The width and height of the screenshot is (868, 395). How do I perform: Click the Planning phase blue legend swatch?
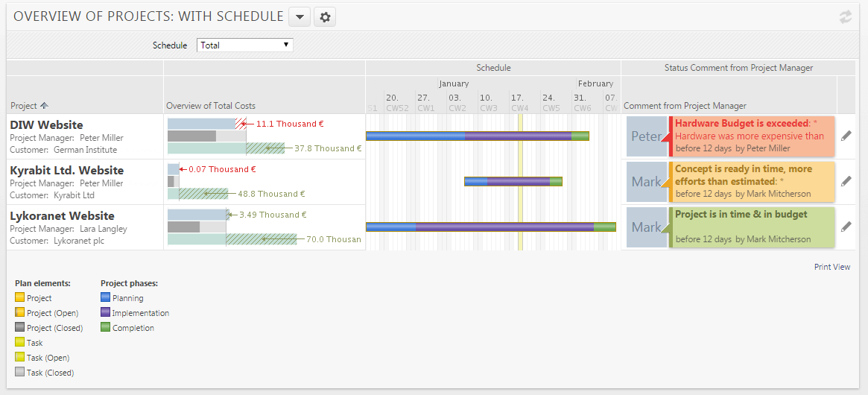(x=105, y=298)
